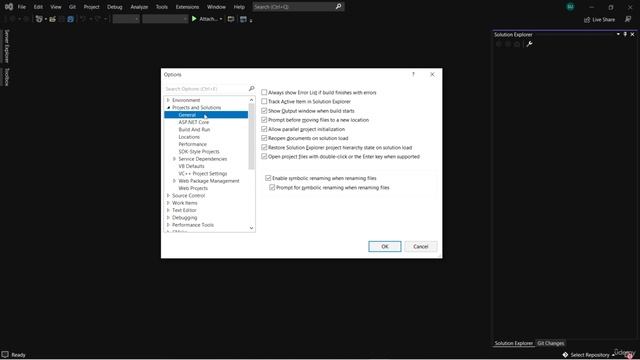Switch to the Git Changes tab
Viewport: 640px width, 360px height.
pos(551,343)
